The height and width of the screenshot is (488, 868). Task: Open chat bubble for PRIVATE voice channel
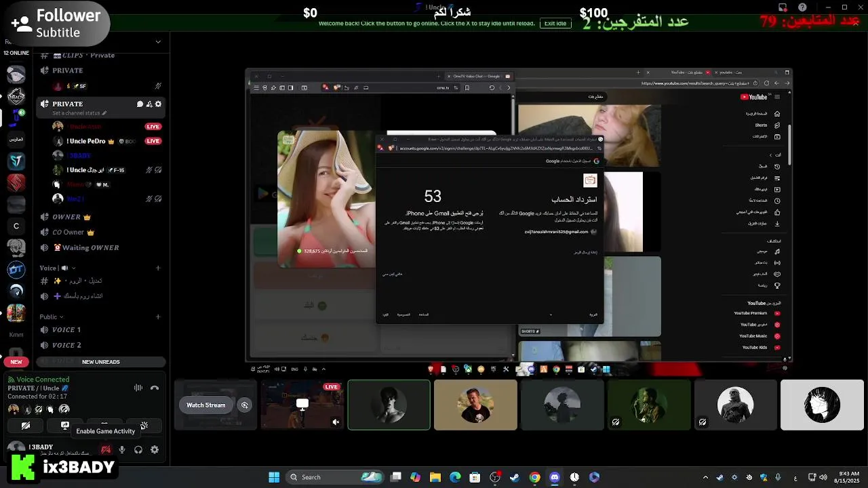coord(140,104)
